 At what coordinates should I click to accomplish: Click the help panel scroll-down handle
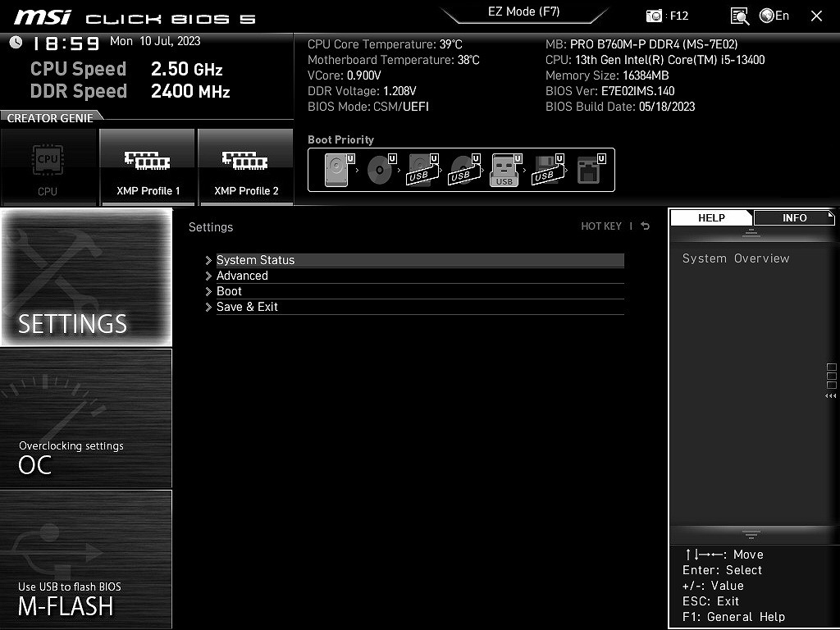pyautogui.click(x=751, y=533)
